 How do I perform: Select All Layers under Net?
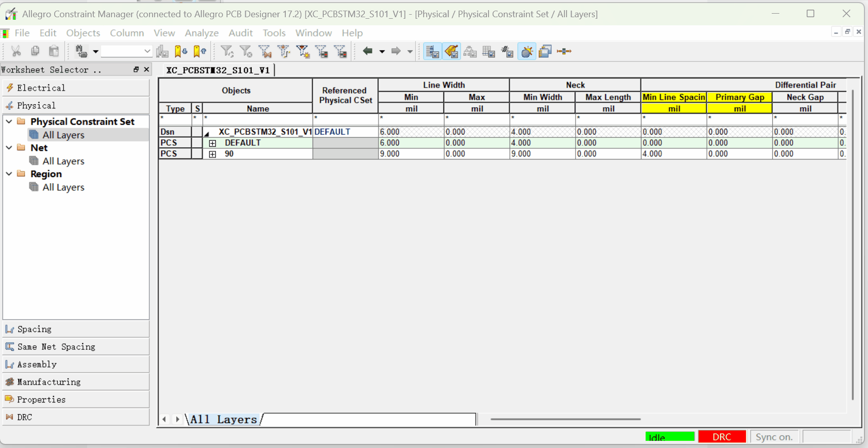point(63,161)
